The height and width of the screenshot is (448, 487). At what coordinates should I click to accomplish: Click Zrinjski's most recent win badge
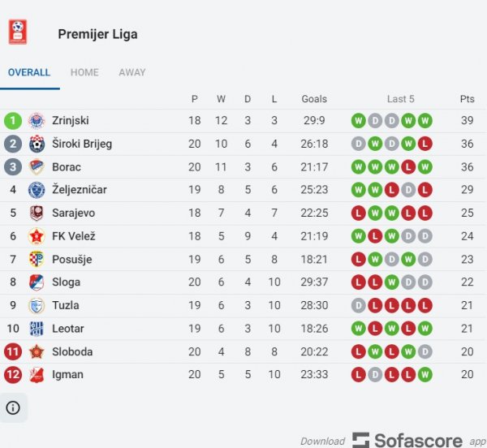click(425, 121)
